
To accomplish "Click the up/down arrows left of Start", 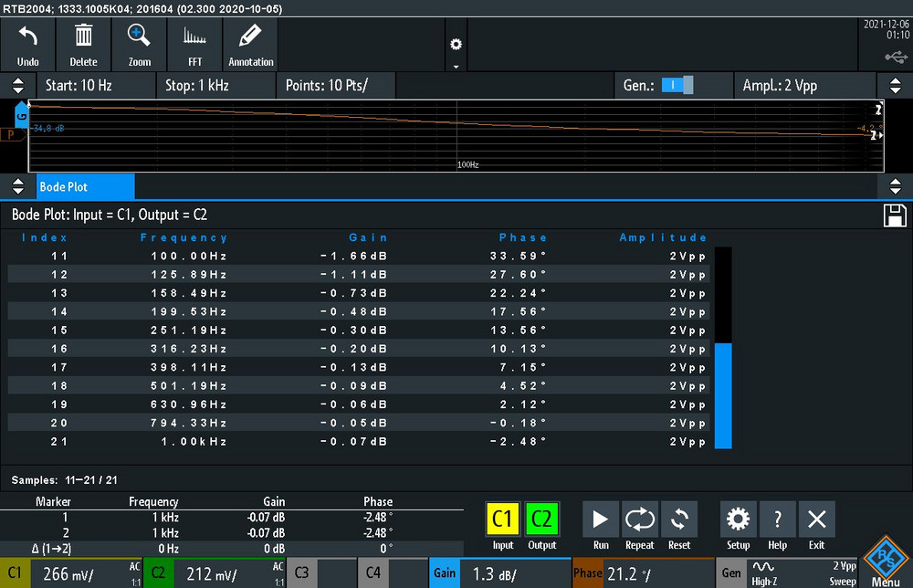I will coord(18,86).
